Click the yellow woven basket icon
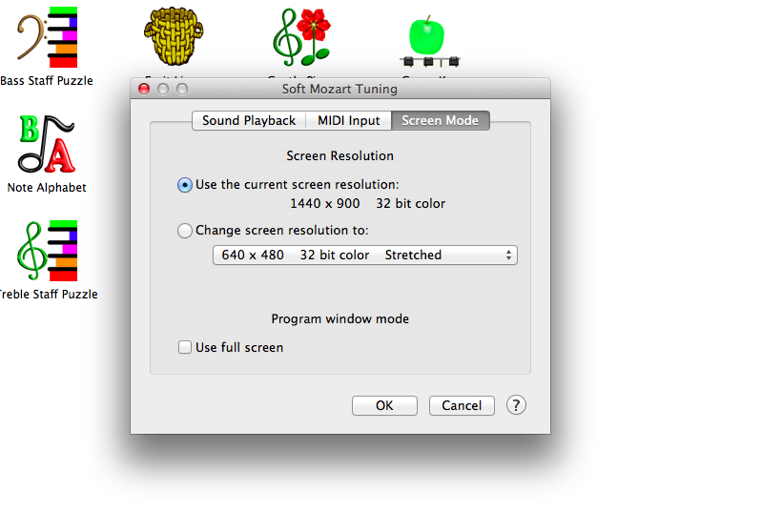 [174, 36]
